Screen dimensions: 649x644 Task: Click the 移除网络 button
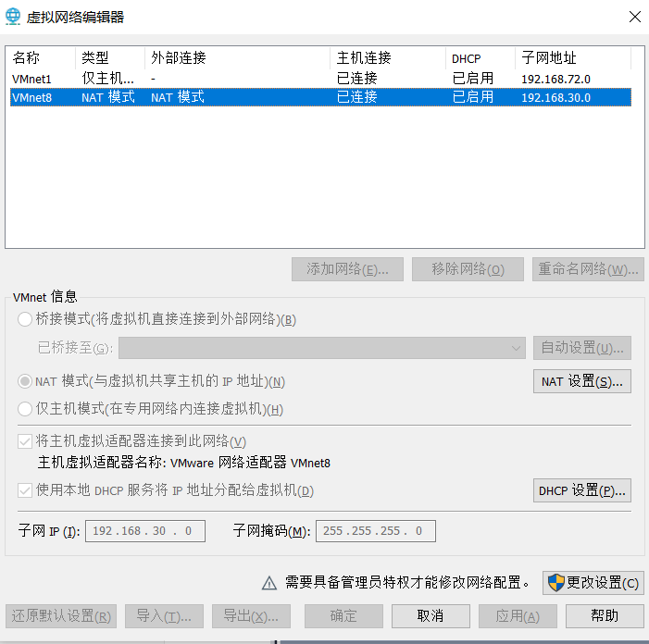[468, 269]
